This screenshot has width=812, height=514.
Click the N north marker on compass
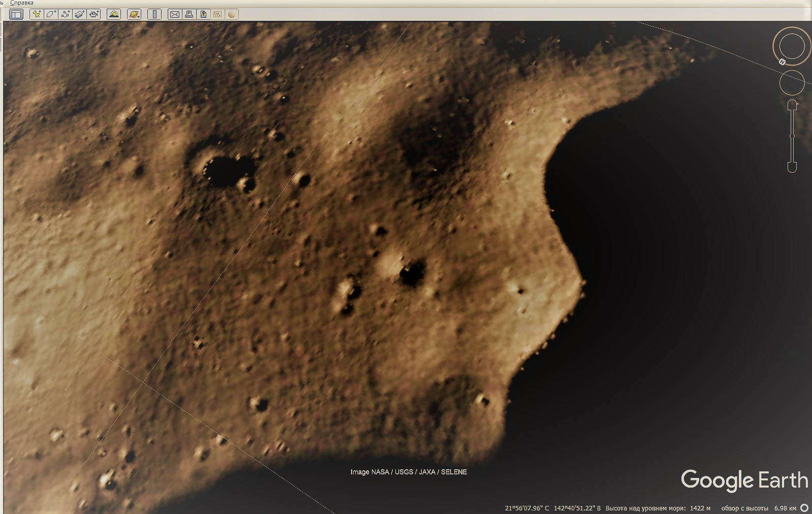[x=782, y=62]
